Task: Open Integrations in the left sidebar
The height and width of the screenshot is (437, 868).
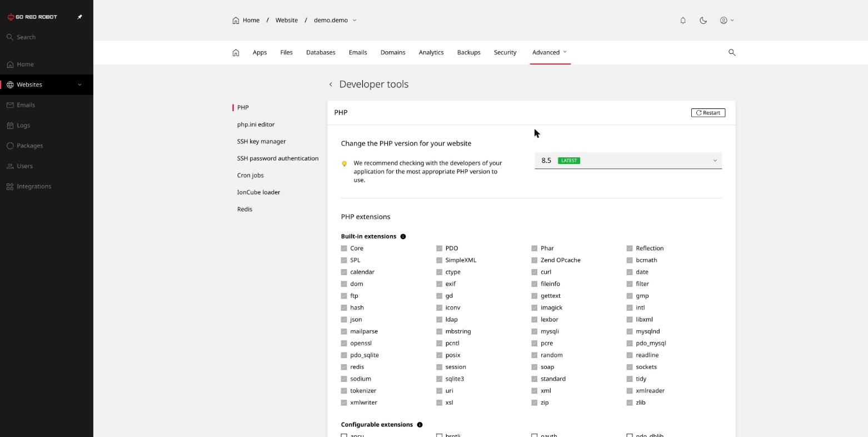Action: click(47, 186)
